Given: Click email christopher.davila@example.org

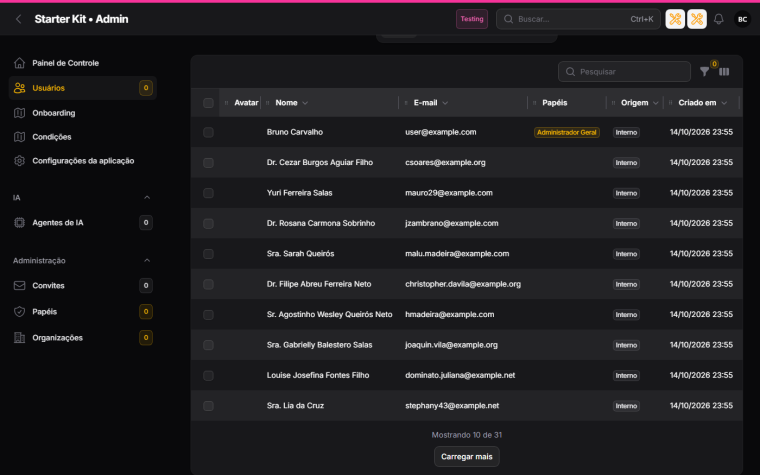Looking at the screenshot, I should click(x=463, y=284).
